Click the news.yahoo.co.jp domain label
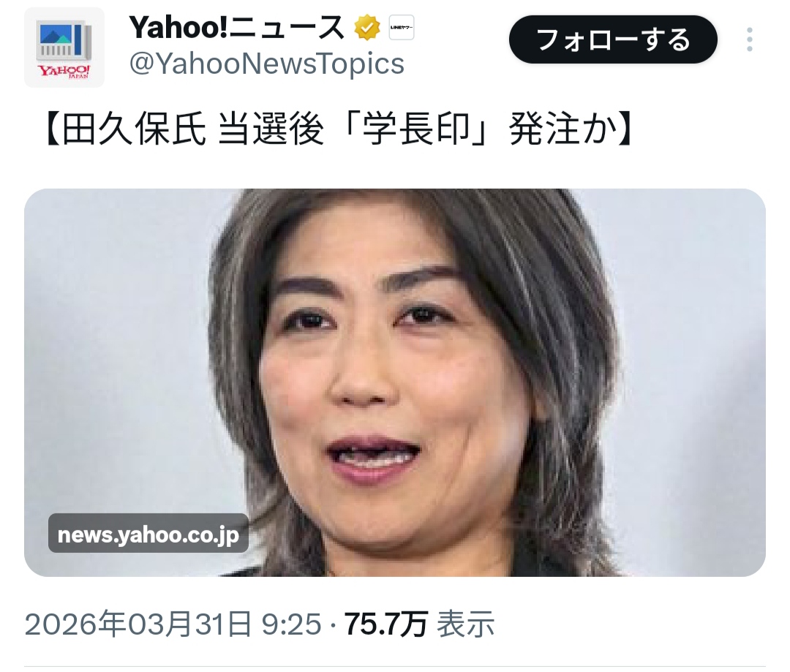 tap(148, 535)
